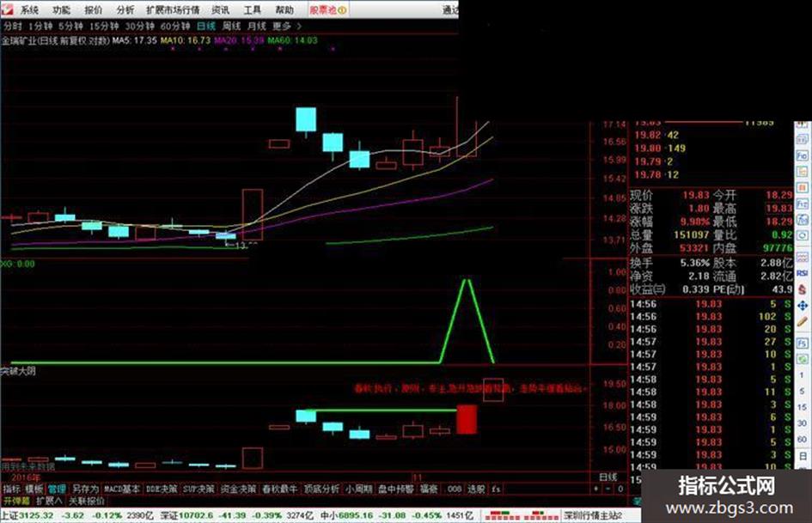The width and height of the screenshot is (812, 523).
Task: Click the 模板 tab at bottom
Action: pyautogui.click(x=34, y=489)
